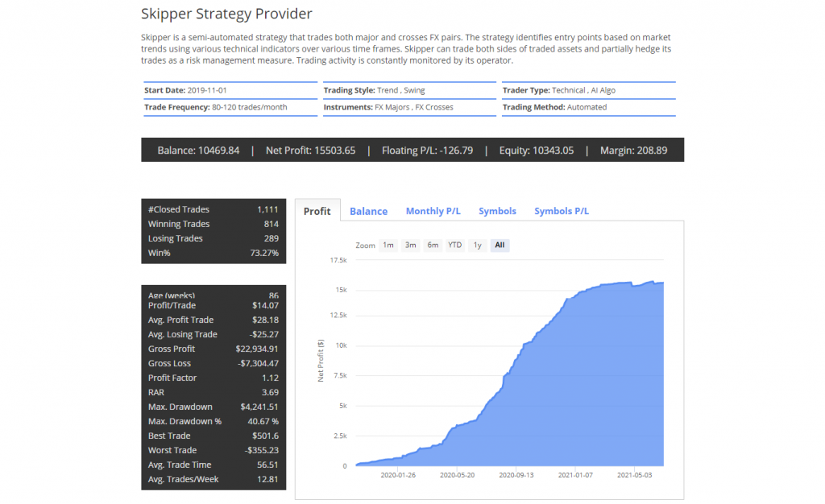Switch to the Balance tab
Screen dimensions: 825x504
click(x=368, y=211)
